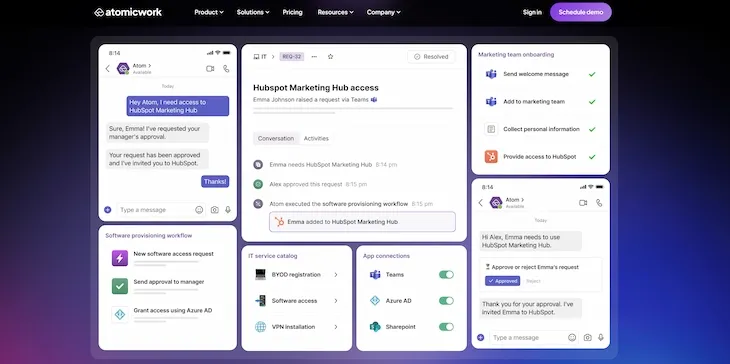Expand the Company navigation menu
The image size is (730, 364).
(x=383, y=13)
